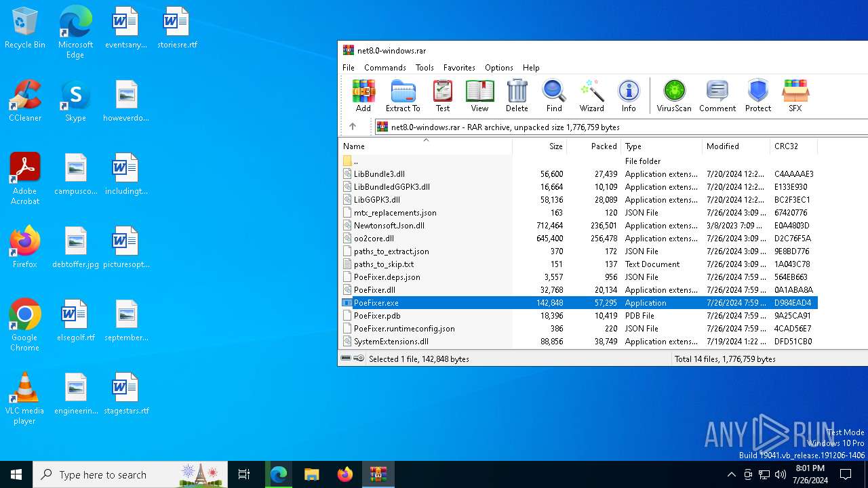Click the Windows Start button
Screen dimensions: 868x488
pyautogui.click(x=16, y=474)
